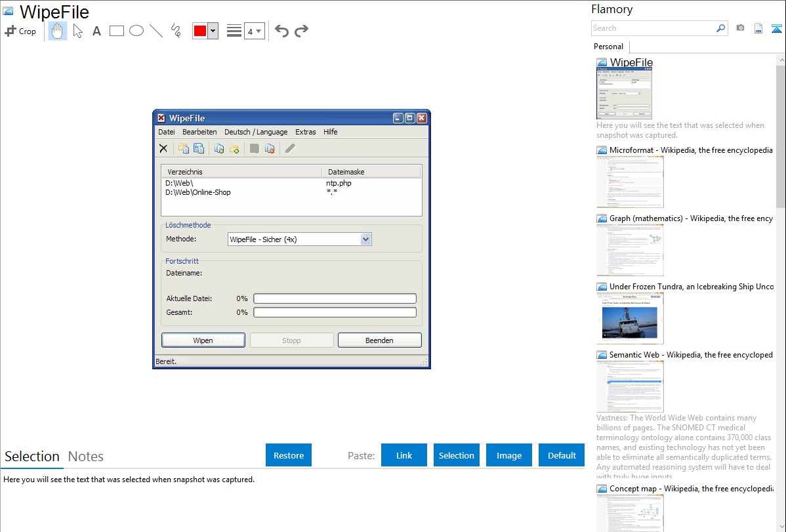Redo the last undone action
This screenshot has height=532, width=786.
pos(301,31)
